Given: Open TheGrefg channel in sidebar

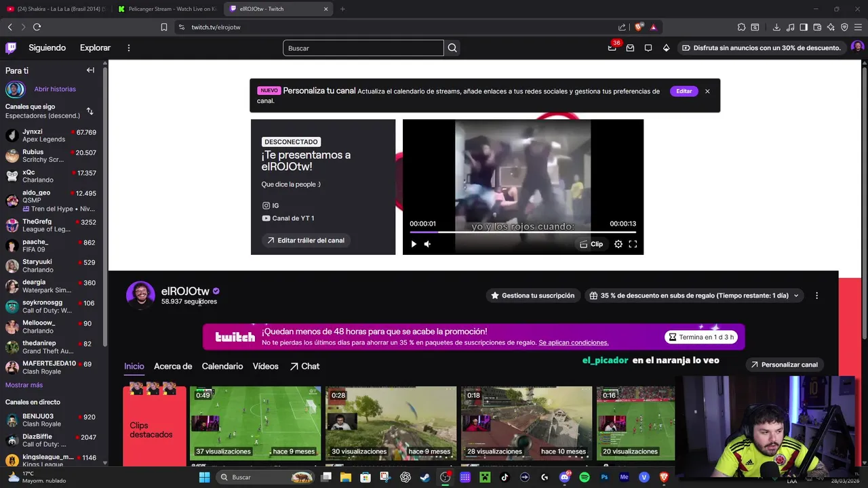Looking at the screenshot, I should coord(52,225).
